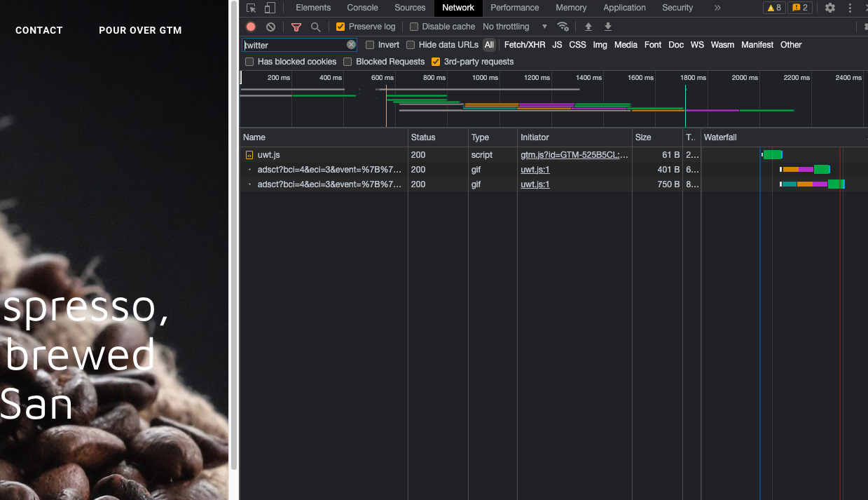This screenshot has height=500, width=868.
Task: Go to the Application tab
Action: point(624,8)
